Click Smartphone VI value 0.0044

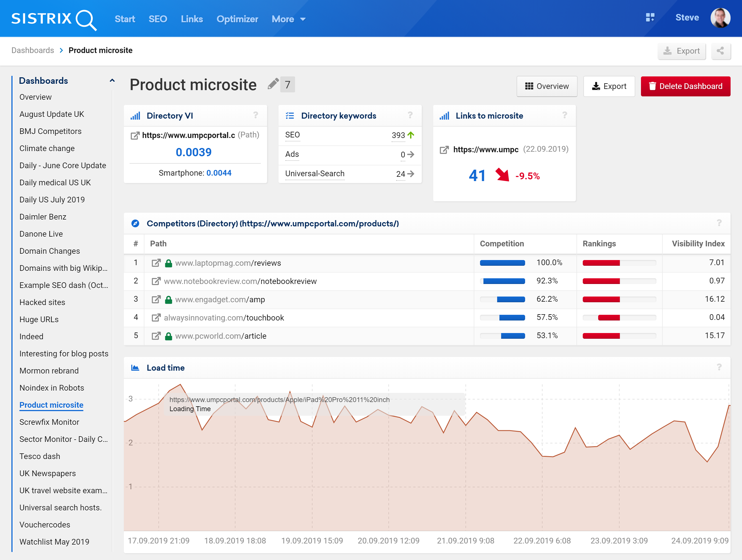pos(219,173)
